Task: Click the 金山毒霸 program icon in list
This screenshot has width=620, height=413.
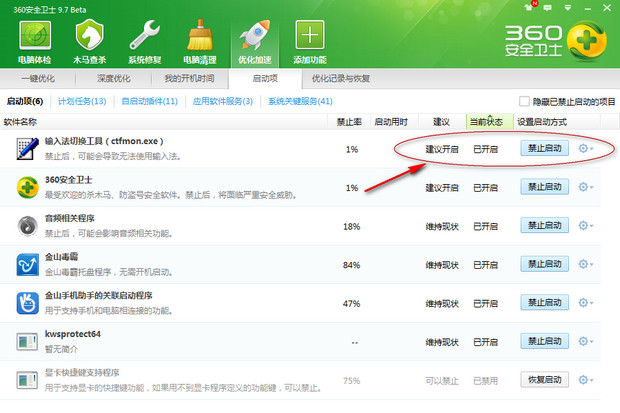Action: point(27,264)
